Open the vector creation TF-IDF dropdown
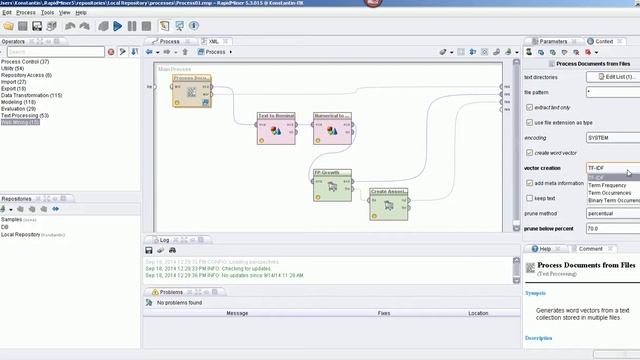The width and height of the screenshot is (640, 360). pos(613,168)
